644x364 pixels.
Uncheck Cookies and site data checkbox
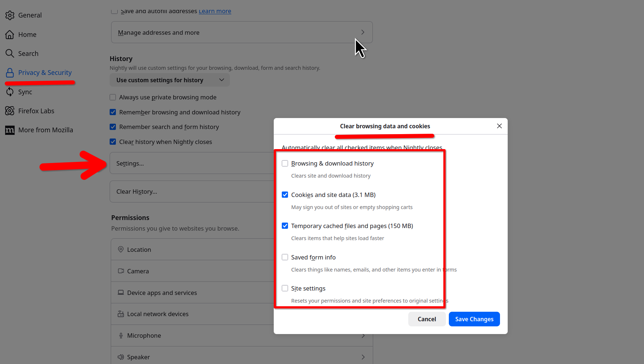click(x=285, y=195)
